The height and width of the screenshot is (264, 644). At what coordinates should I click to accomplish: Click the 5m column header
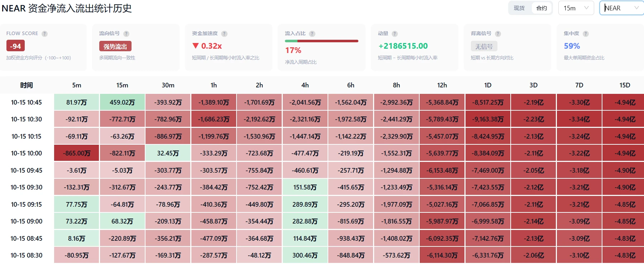[77, 85]
